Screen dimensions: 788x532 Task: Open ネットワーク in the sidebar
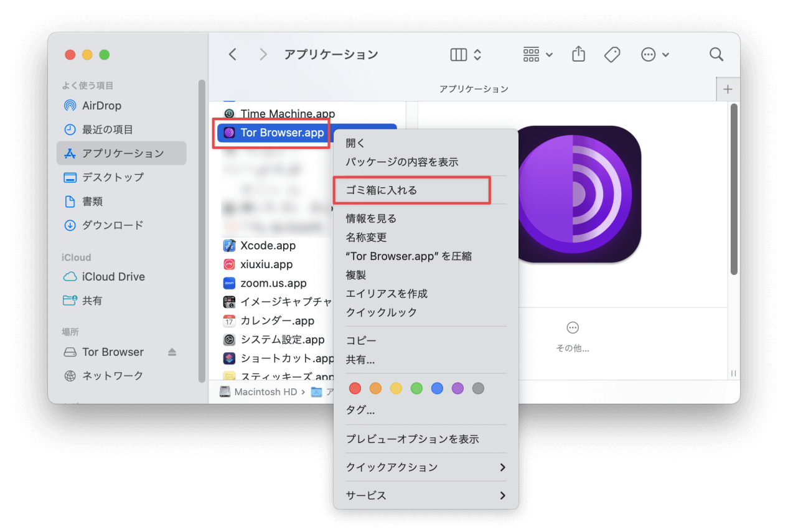121,376
